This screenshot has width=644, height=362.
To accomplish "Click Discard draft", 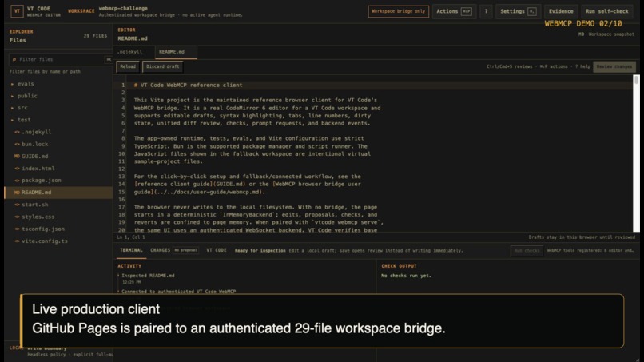I will [163, 66].
